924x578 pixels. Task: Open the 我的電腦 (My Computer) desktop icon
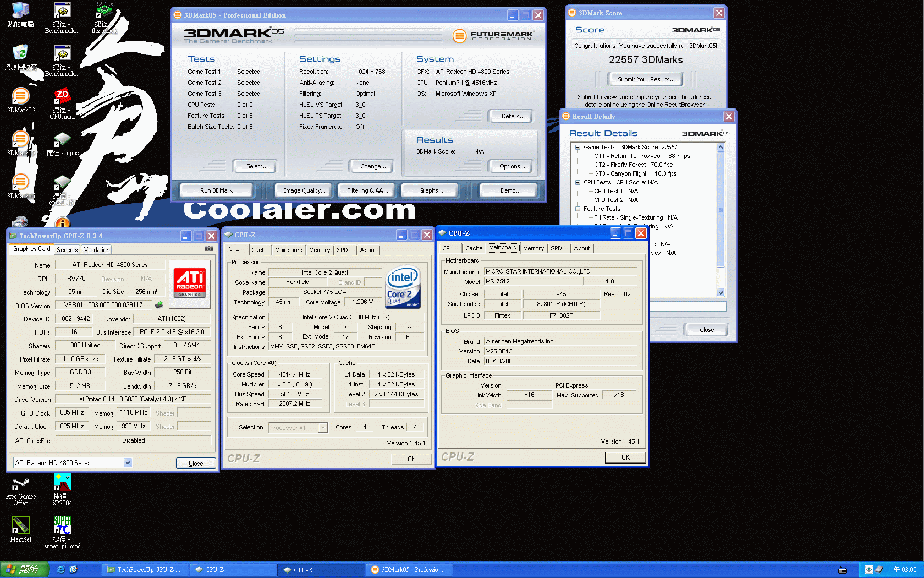pyautogui.click(x=20, y=14)
